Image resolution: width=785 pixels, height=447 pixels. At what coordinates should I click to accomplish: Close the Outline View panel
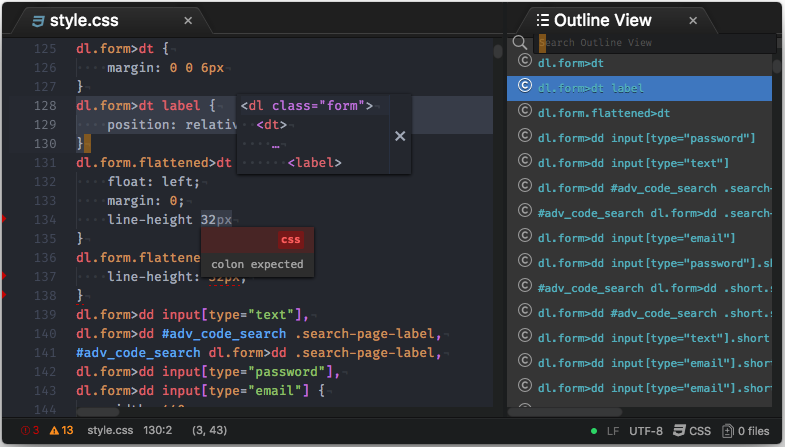point(693,21)
